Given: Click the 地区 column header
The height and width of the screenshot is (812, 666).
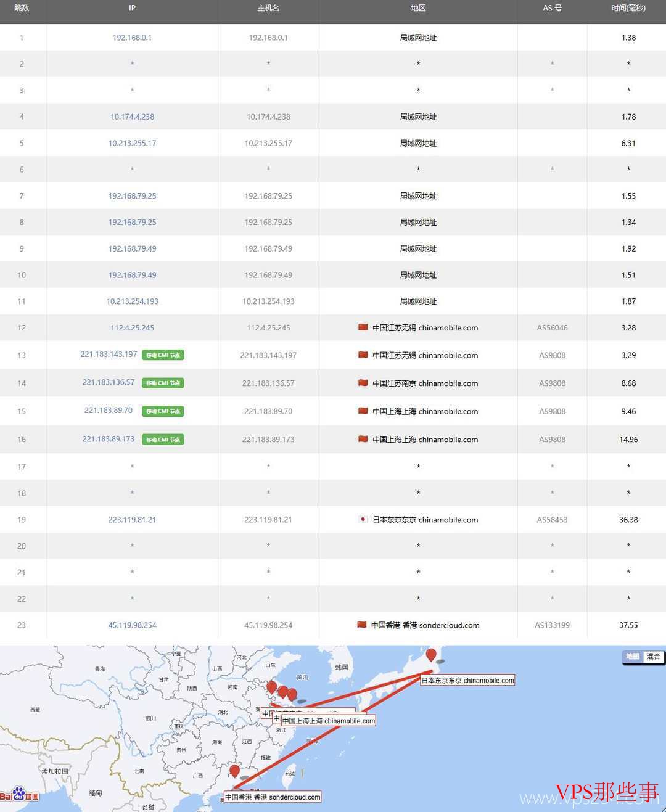Looking at the screenshot, I should coord(418,8).
